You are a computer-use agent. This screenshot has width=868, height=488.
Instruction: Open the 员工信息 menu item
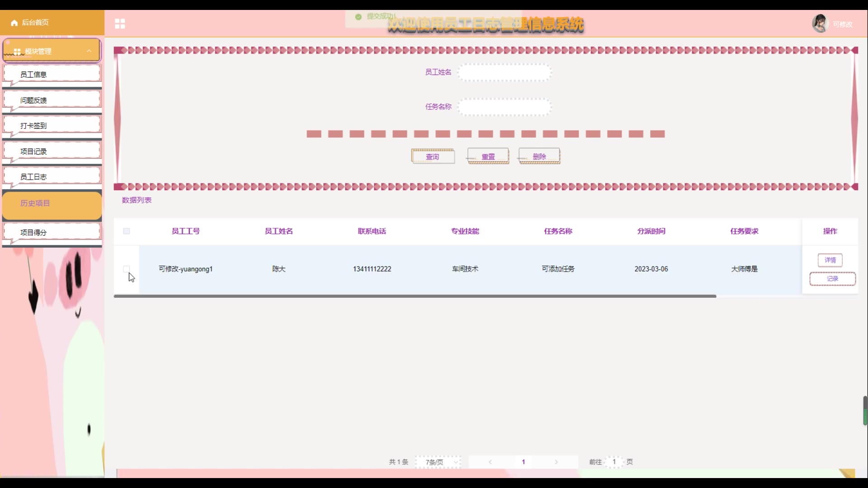pyautogui.click(x=52, y=74)
